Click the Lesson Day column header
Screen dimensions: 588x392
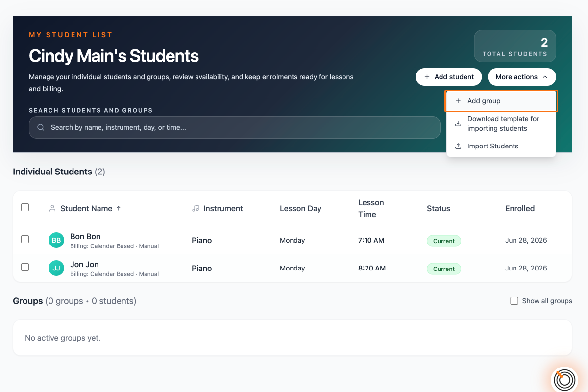click(300, 208)
